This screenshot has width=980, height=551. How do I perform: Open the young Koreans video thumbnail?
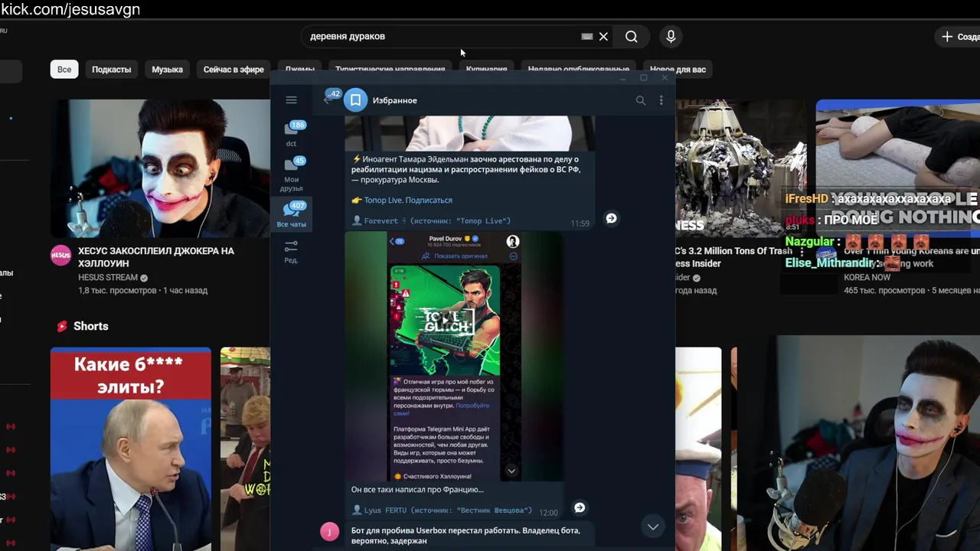[x=898, y=168]
